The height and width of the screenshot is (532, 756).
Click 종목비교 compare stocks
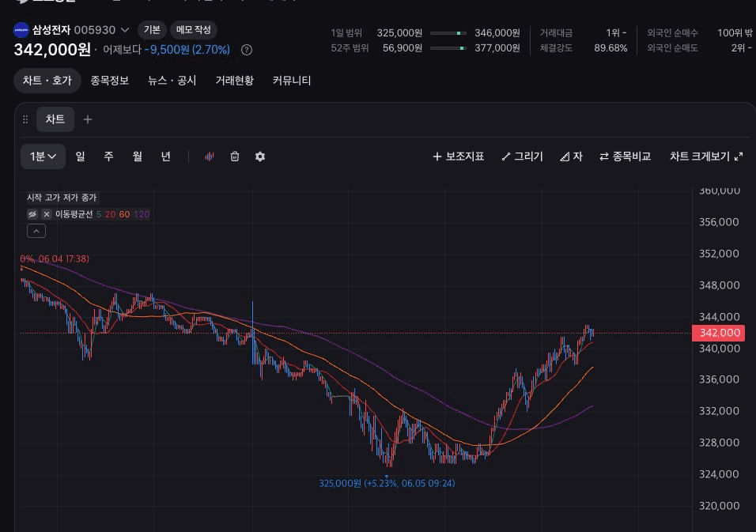[626, 157]
